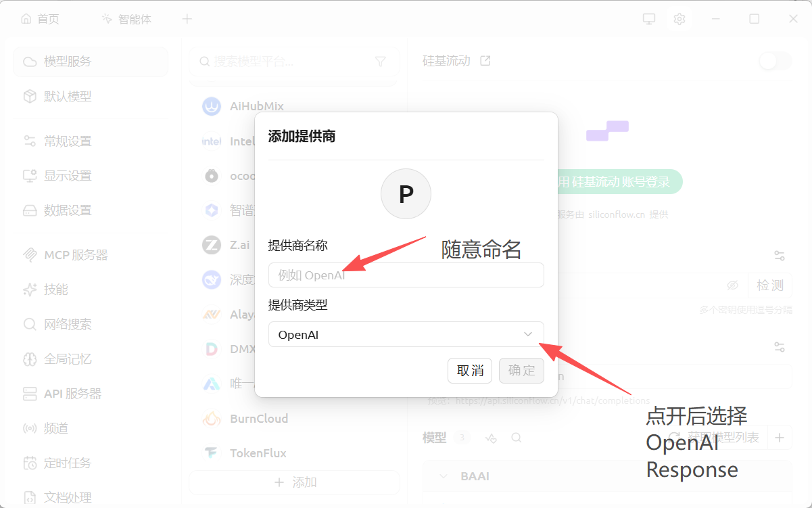Open the siliconflow.cn link

[617, 214]
